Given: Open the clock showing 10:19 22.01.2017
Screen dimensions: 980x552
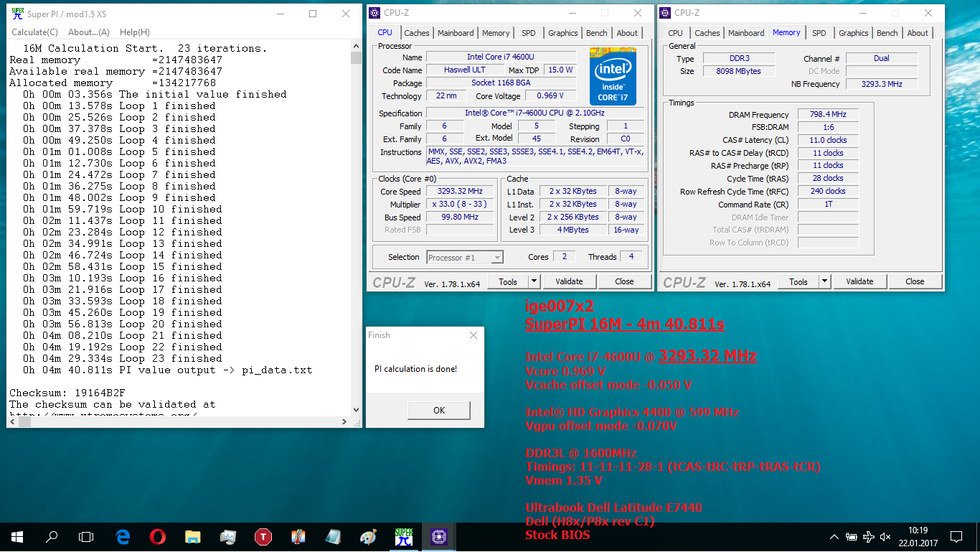Looking at the screenshot, I should coord(918,536).
